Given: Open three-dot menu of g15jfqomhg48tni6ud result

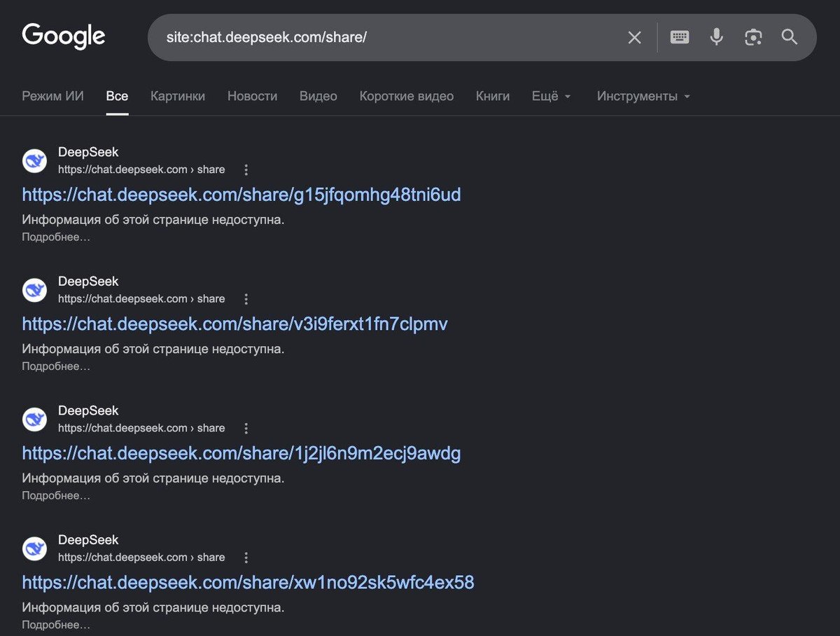Looking at the screenshot, I should pos(246,170).
